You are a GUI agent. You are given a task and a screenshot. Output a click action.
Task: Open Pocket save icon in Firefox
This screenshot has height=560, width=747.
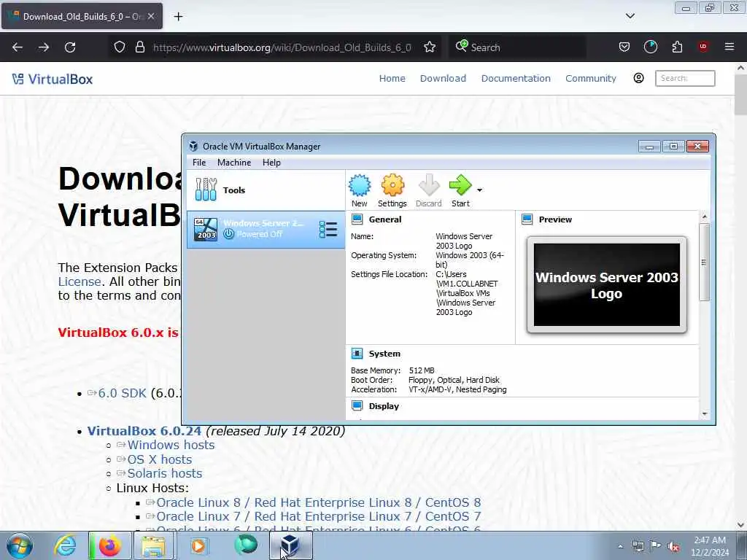click(624, 47)
